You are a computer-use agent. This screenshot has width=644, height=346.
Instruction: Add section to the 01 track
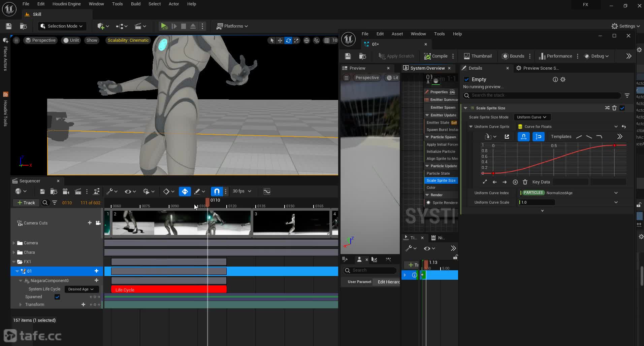click(x=96, y=271)
